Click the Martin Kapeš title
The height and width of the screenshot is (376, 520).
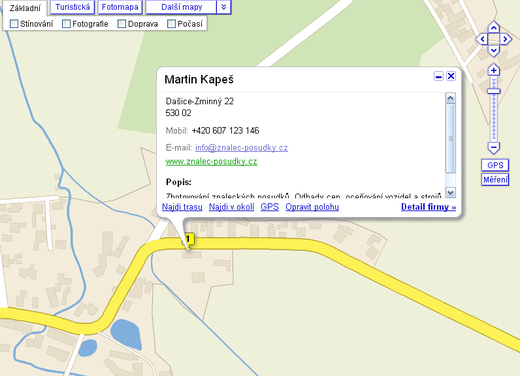pos(199,80)
